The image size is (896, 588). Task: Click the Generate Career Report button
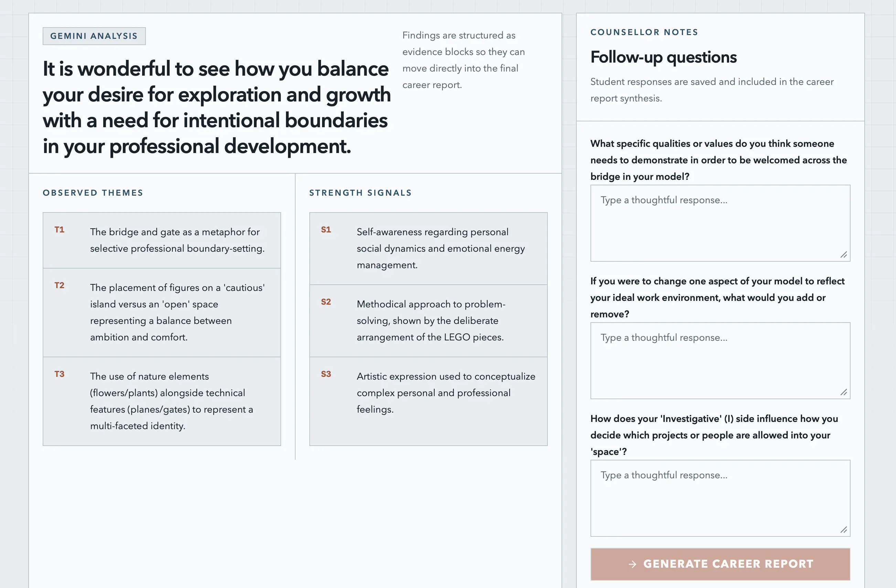(720, 564)
